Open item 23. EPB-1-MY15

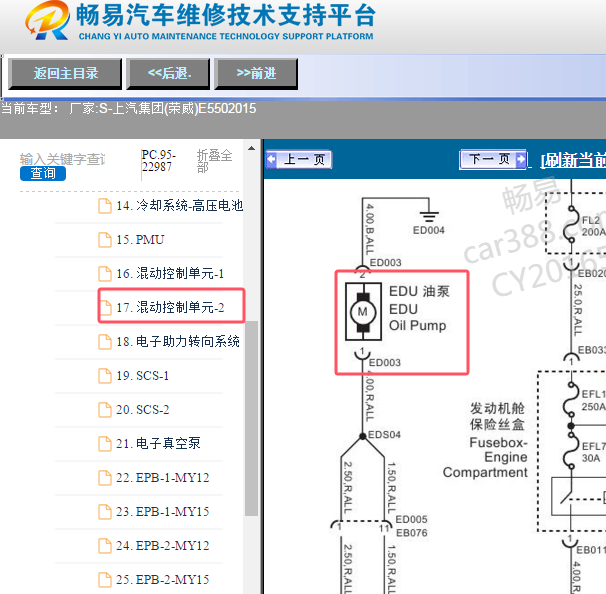tap(163, 512)
